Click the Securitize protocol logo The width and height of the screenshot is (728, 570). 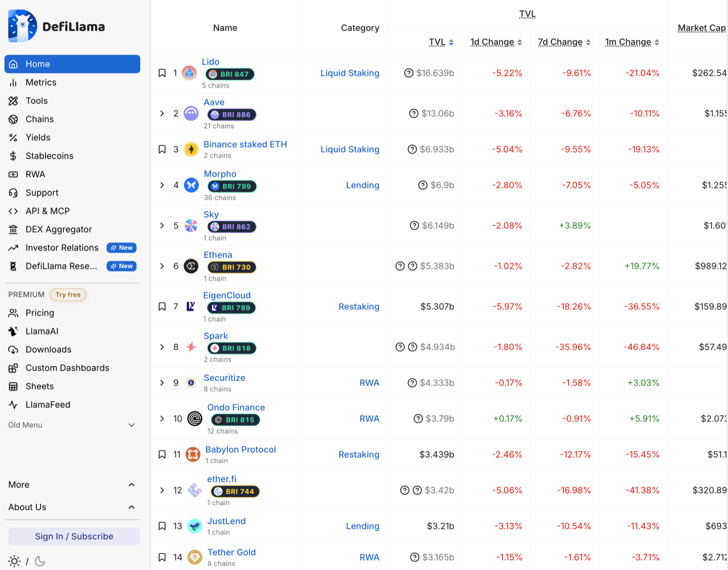click(x=191, y=383)
